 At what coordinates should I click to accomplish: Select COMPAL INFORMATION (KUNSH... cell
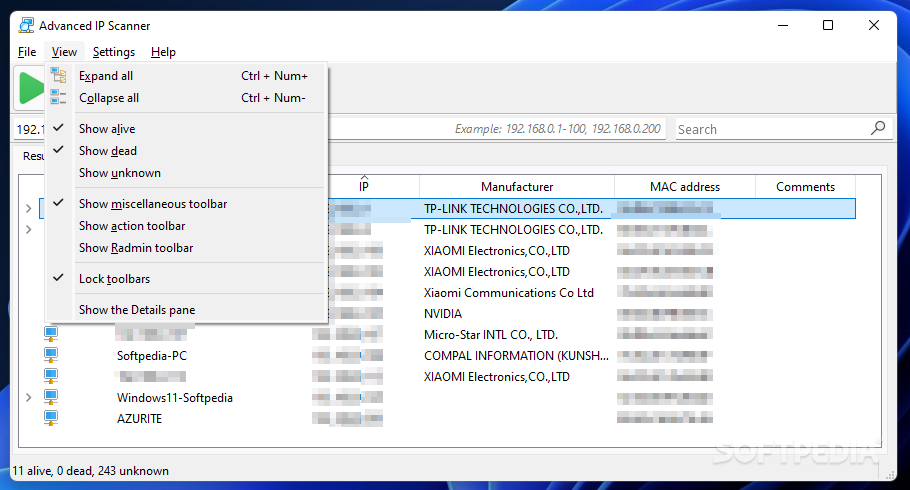(516, 356)
